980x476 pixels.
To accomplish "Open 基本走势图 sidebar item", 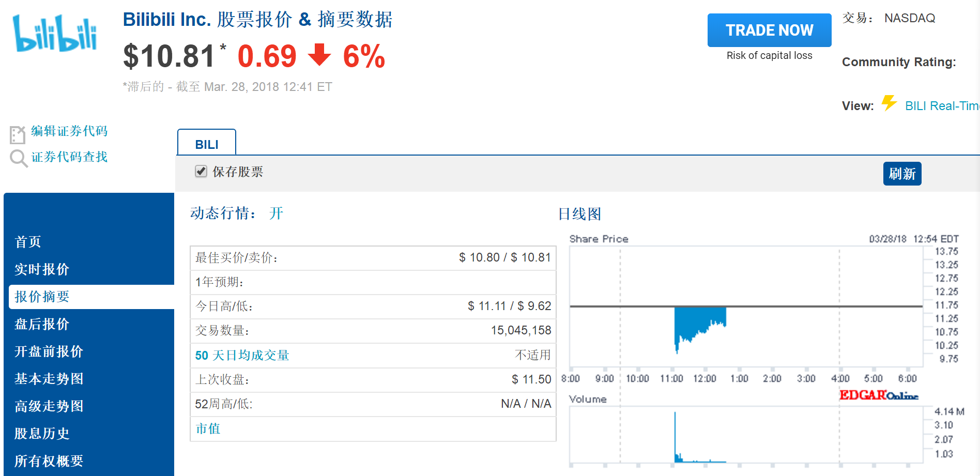I will (49, 379).
